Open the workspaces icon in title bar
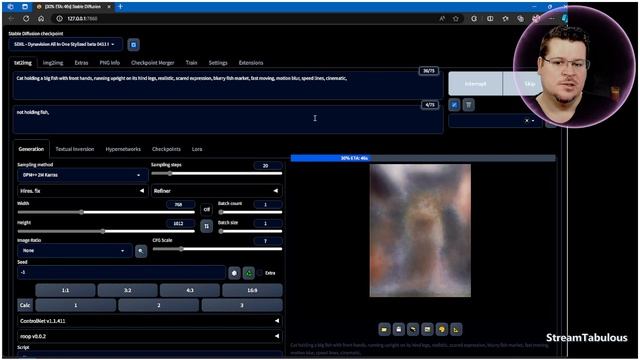 pyautogui.click(x=11, y=7)
